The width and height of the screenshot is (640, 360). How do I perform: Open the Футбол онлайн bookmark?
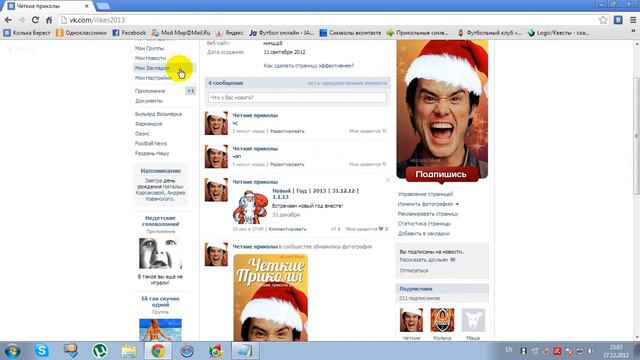[x=281, y=33]
